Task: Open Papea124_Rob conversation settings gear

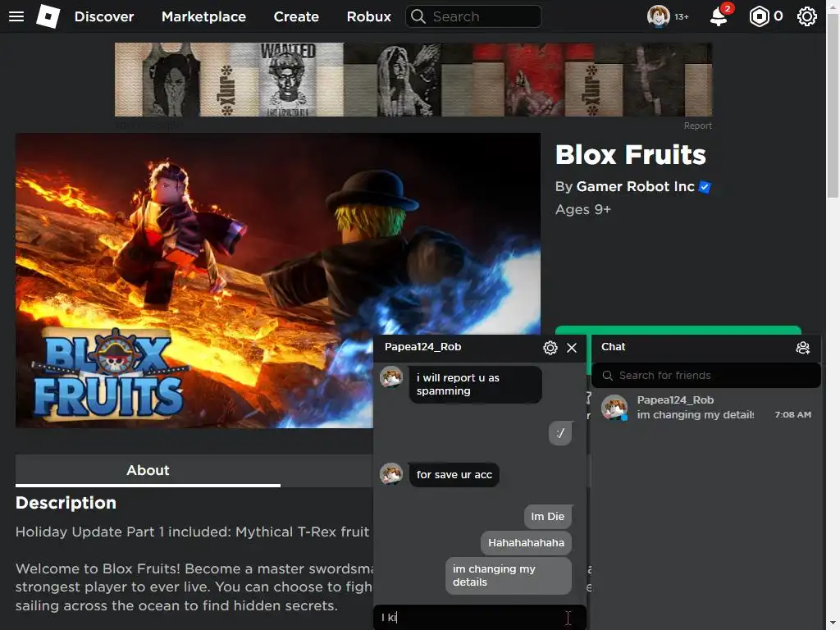Action: (550, 348)
